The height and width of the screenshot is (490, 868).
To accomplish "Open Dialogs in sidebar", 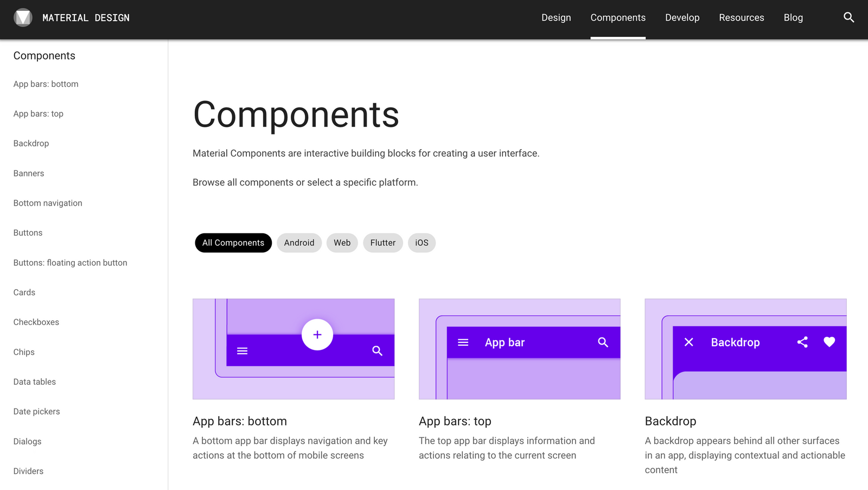I will point(27,442).
